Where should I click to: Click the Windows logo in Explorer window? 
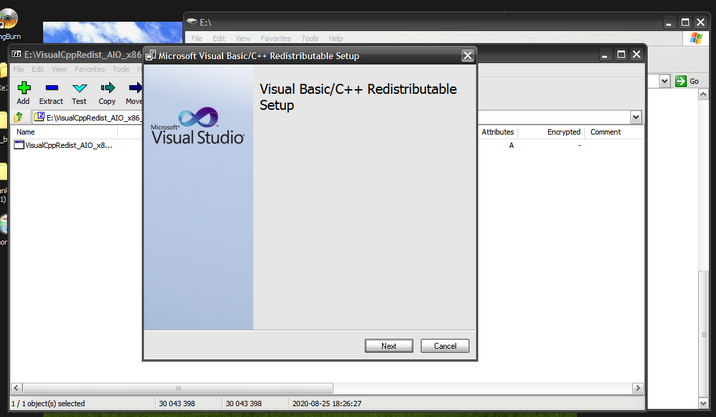click(696, 38)
